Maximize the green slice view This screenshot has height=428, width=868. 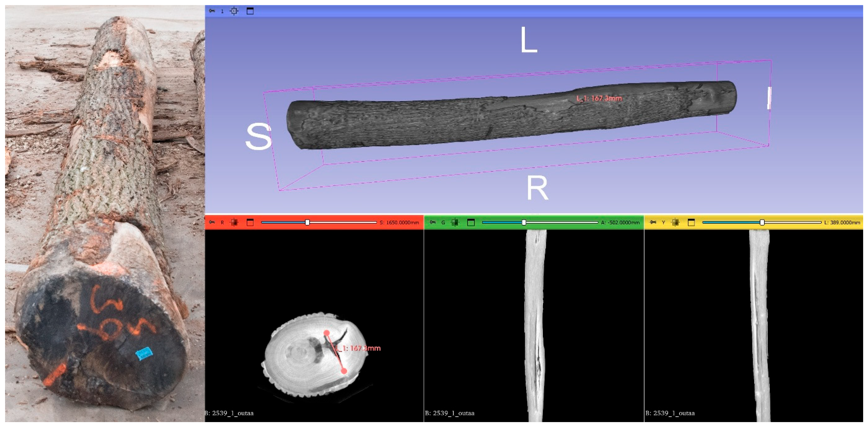[471, 222]
